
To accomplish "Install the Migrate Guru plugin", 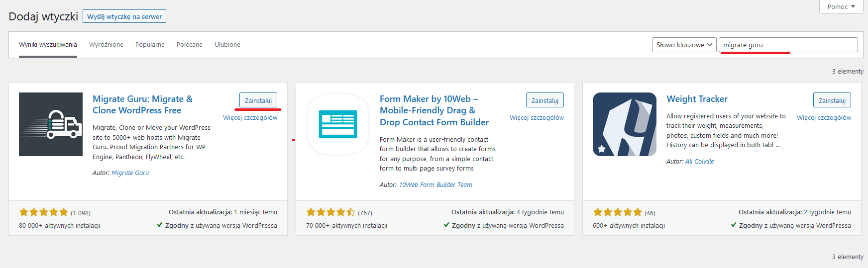I will (258, 100).
